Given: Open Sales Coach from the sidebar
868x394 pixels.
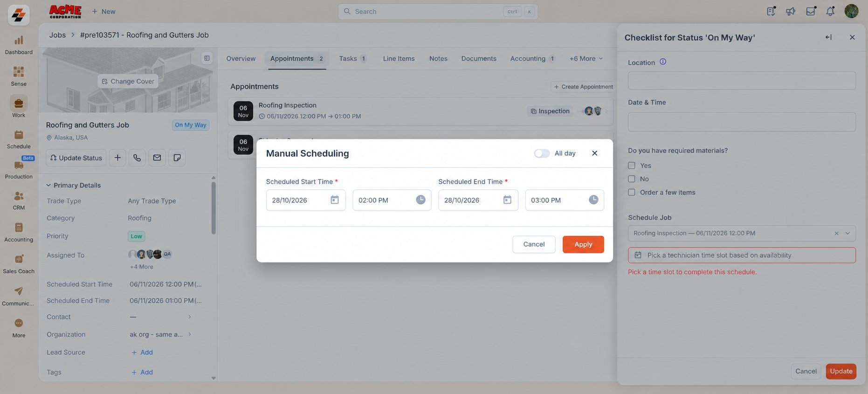Looking at the screenshot, I should coord(19,264).
